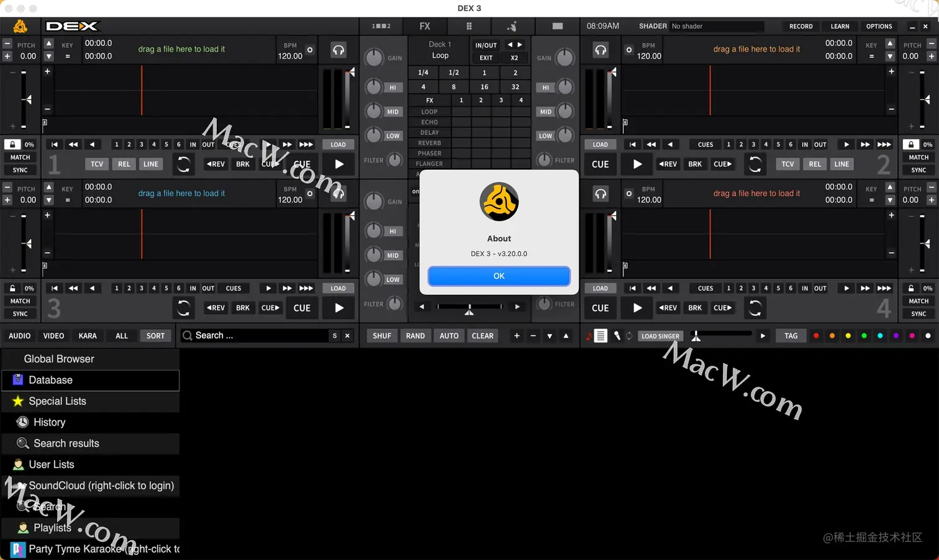Load the selected track to deck 2
The image size is (939, 560).
600,145
